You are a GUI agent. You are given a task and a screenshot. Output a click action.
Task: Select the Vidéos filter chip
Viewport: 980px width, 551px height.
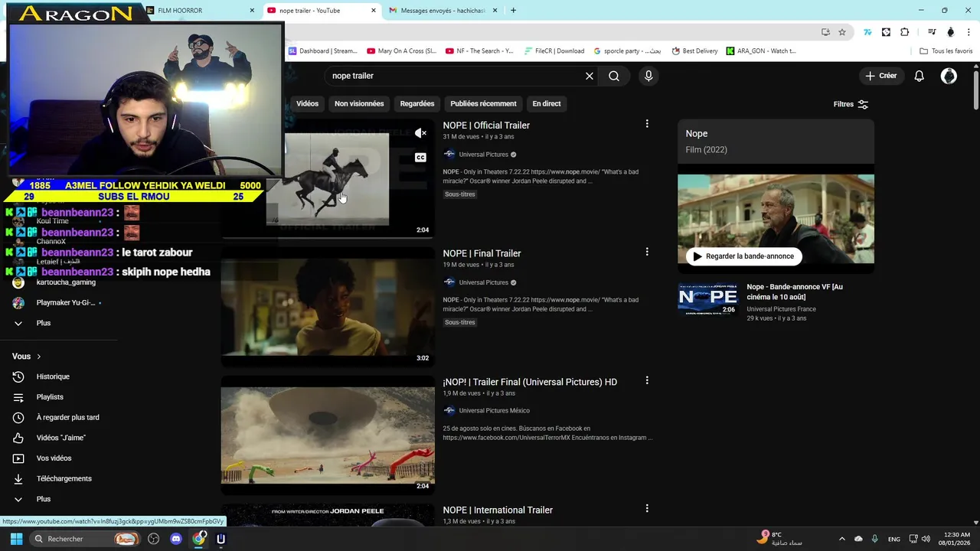click(307, 103)
